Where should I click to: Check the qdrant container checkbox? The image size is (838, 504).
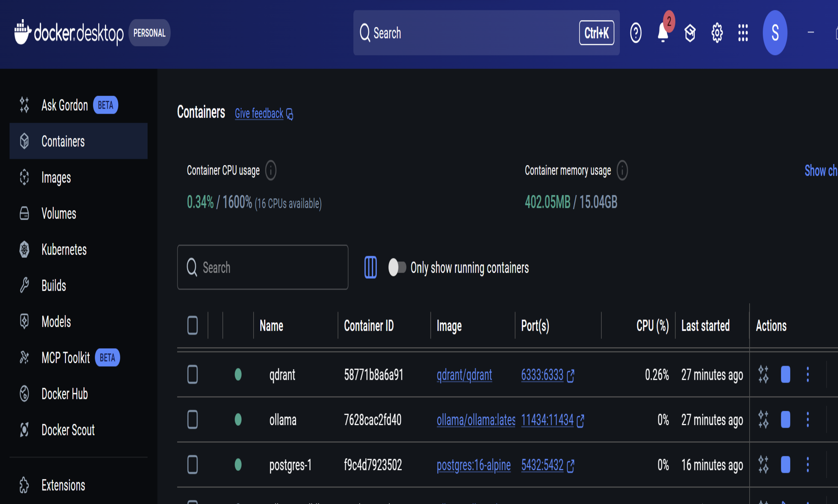193,375
